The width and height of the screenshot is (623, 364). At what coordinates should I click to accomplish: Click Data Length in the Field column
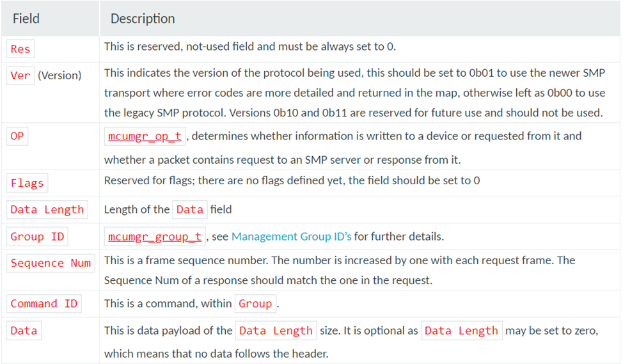pyautogui.click(x=47, y=210)
